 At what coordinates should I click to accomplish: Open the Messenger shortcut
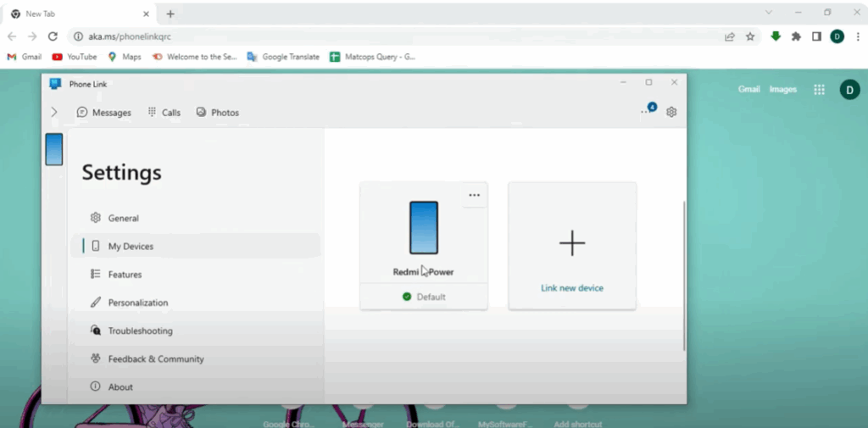[363, 416]
